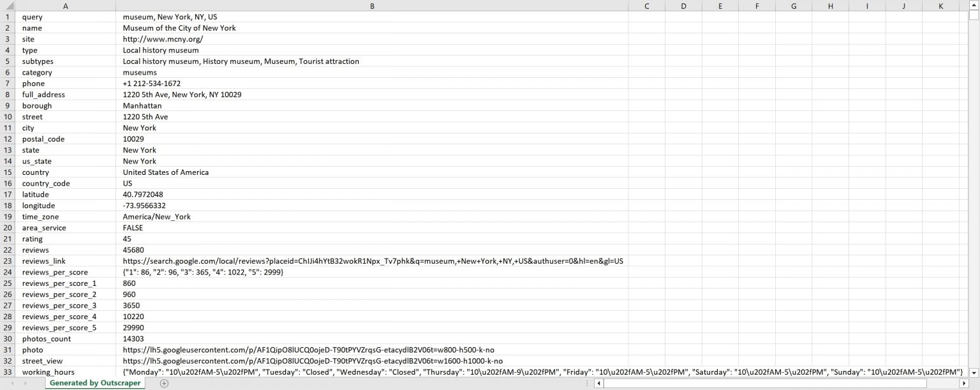Select the phone number cell '+1 212-534-1672'
980x390 pixels.
[151, 83]
